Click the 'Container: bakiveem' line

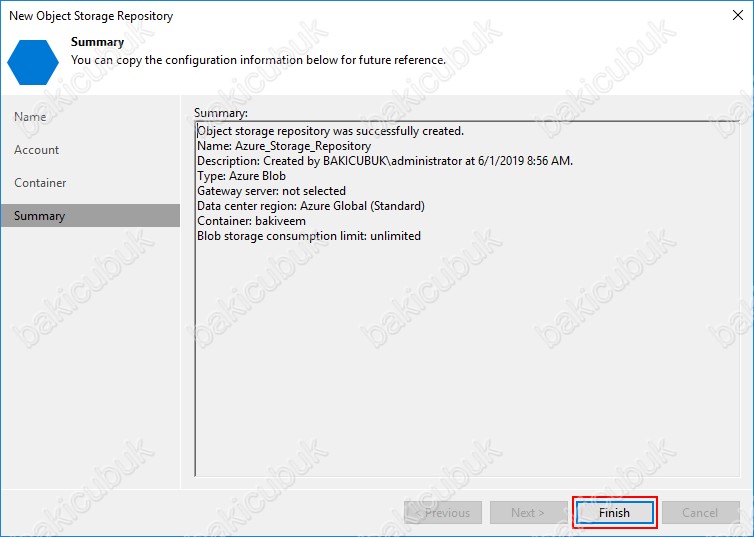[251, 221]
